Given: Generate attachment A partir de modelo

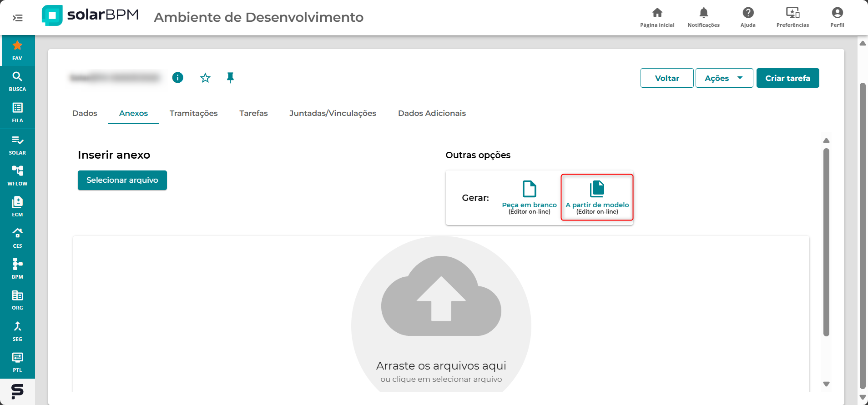Looking at the screenshot, I should (597, 197).
